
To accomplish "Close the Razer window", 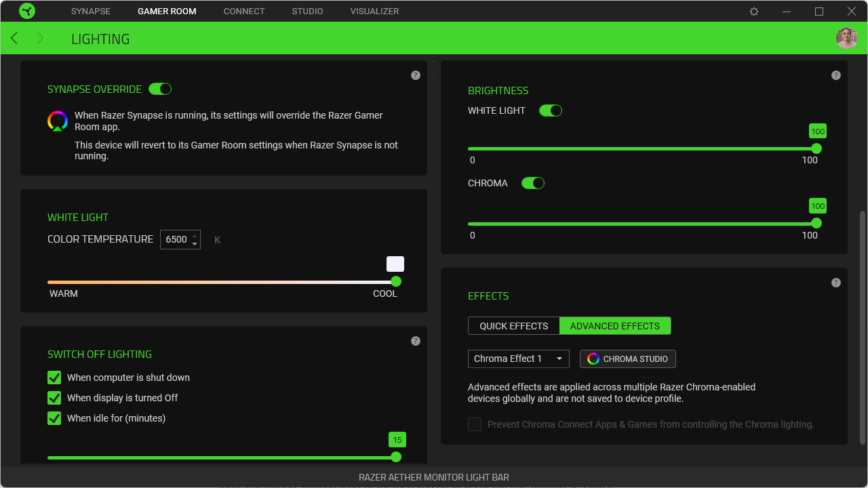I will (852, 12).
